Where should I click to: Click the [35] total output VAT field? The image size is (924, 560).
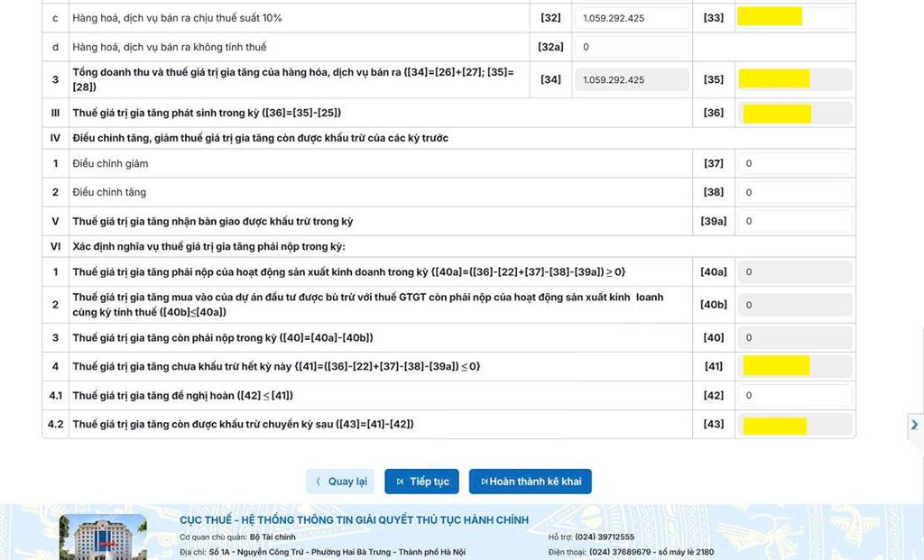[794, 79]
